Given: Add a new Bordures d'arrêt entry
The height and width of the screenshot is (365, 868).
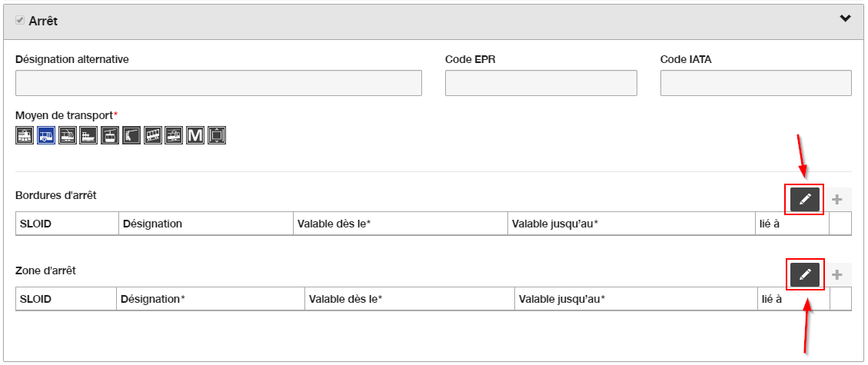Looking at the screenshot, I should [x=837, y=199].
